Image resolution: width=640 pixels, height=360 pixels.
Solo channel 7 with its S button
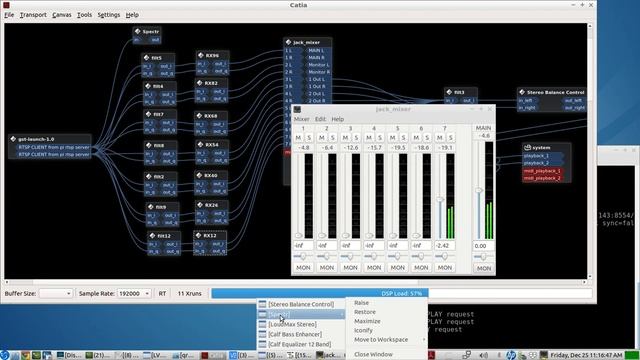(x=451, y=138)
